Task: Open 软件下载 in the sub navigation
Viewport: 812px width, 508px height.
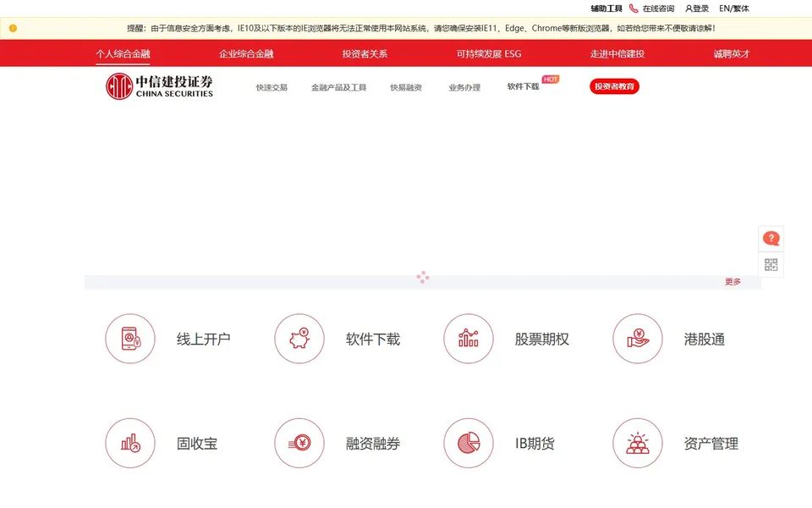Action: 523,86
